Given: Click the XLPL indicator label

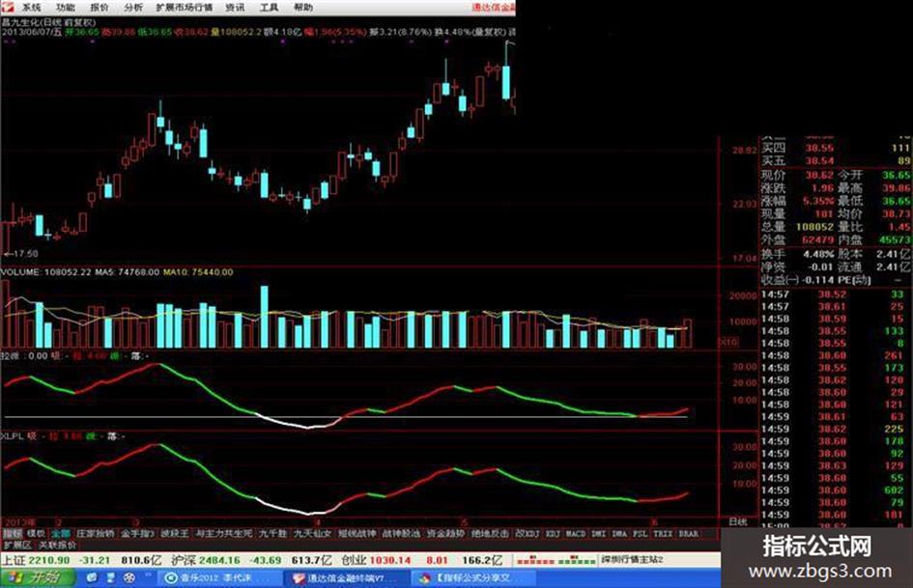Looking at the screenshot, I should click(x=11, y=435).
